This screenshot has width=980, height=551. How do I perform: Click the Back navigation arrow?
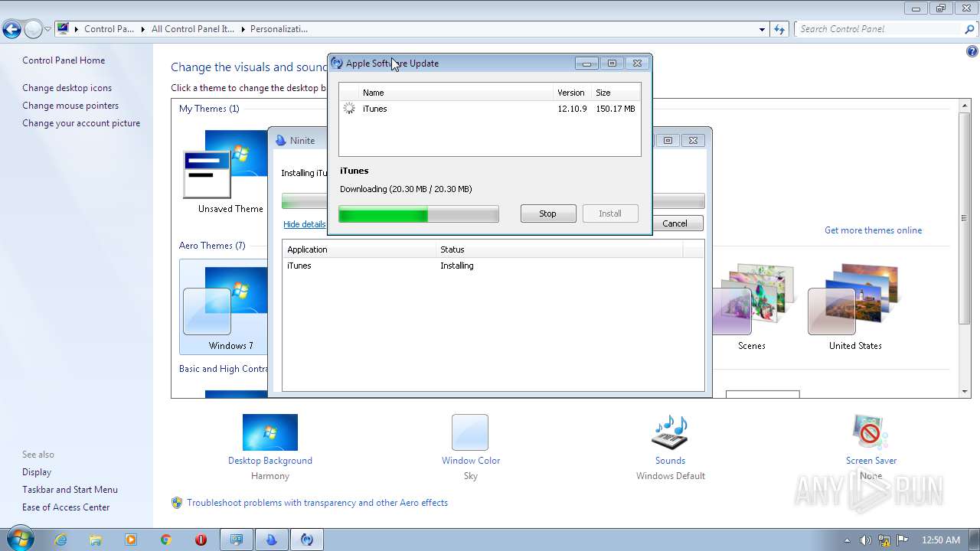click(x=11, y=30)
